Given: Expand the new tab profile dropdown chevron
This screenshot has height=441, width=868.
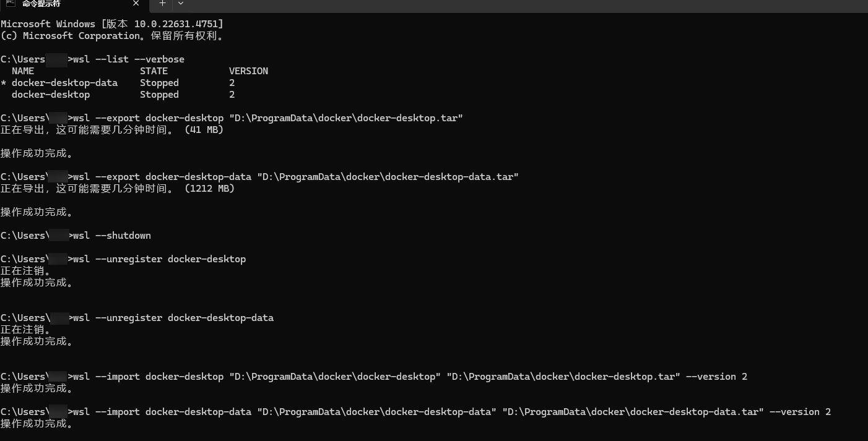Looking at the screenshot, I should click(x=181, y=3).
